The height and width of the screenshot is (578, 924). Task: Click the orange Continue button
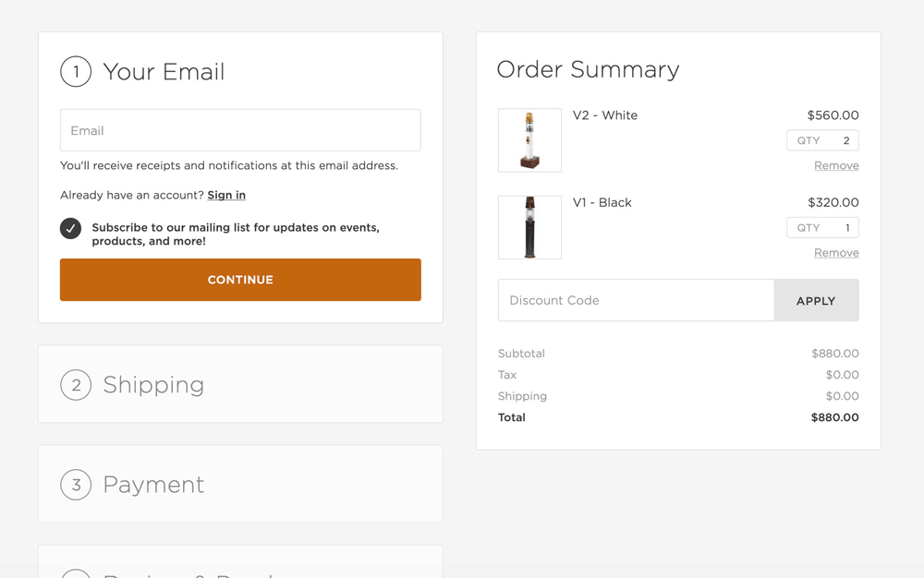[240, 280]
